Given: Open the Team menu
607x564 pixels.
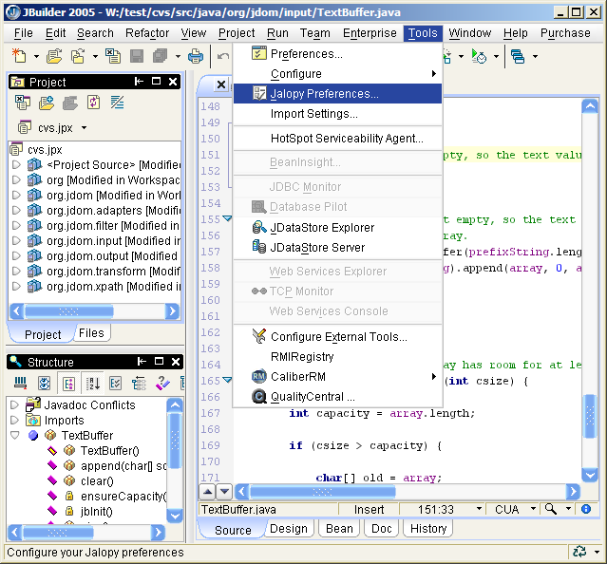Looking at the screenshot, I should 315,33.
